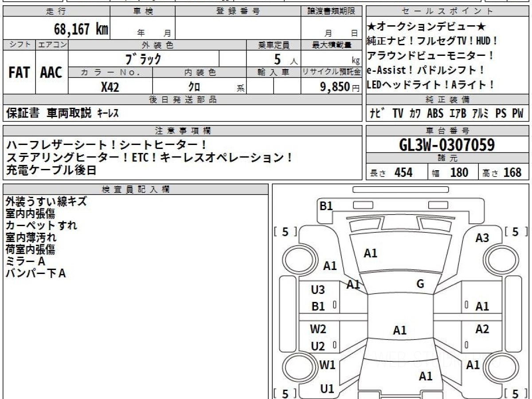Viewport: 532px width, 399px height.
Task: Select the W1 mark on the diagram
Action: [x=327, y=365]
